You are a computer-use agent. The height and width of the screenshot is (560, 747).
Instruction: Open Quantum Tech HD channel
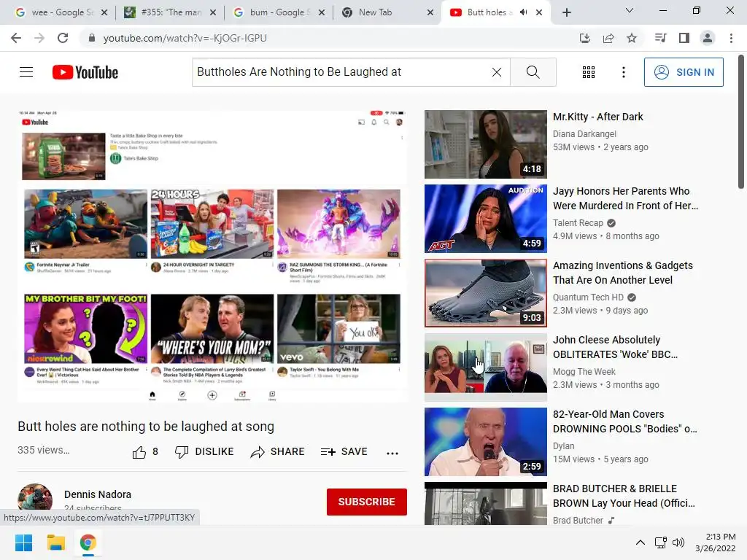coord(588,297)
